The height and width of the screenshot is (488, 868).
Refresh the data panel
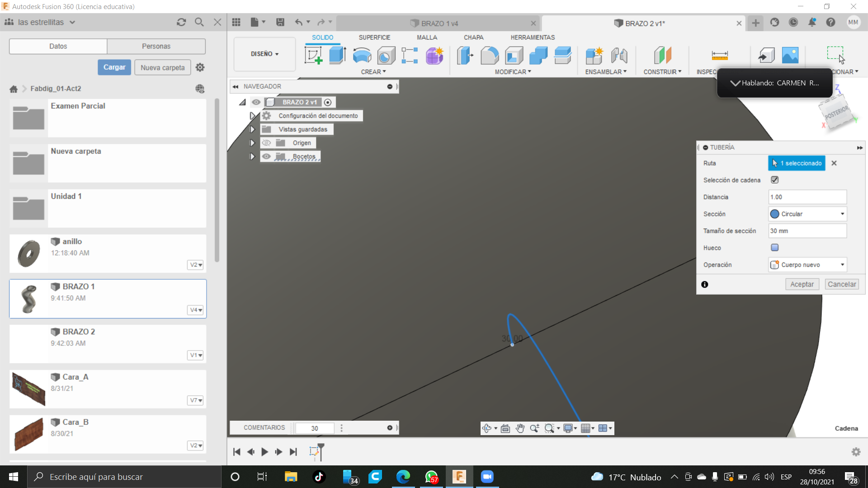(181, 22)
